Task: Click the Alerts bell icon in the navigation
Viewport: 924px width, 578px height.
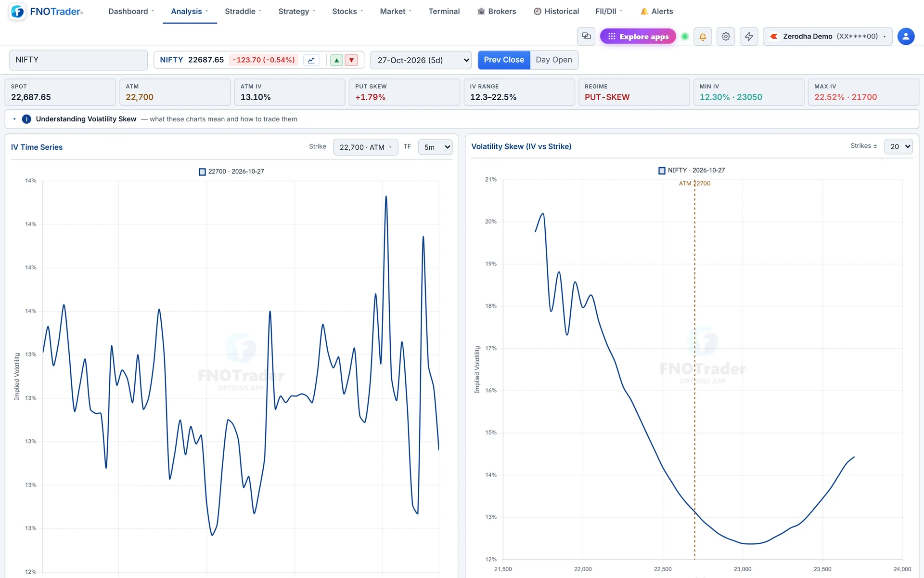Action: pos(644,11)
